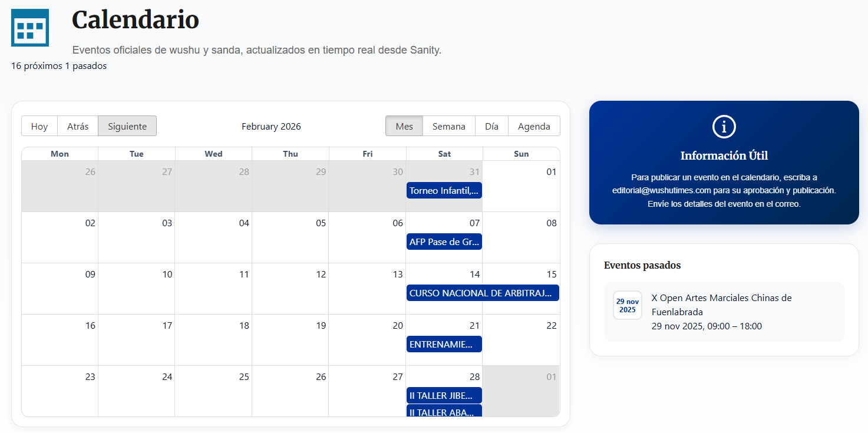868x433 pixels.
Task: Open the Agenda view
Action: pyautogui.click(x=533, y=125)
